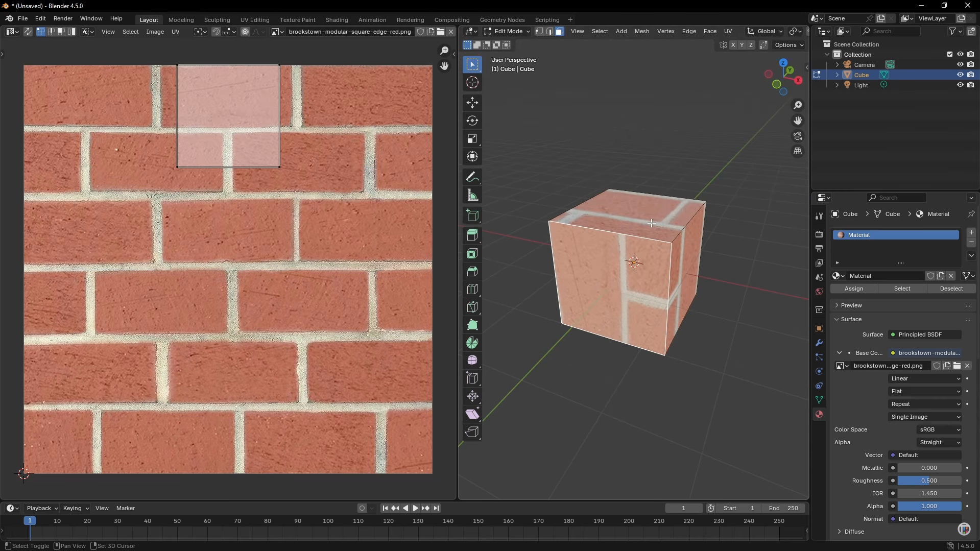Select the Bevel tool

pyautogui.click(x=472, y=271)
